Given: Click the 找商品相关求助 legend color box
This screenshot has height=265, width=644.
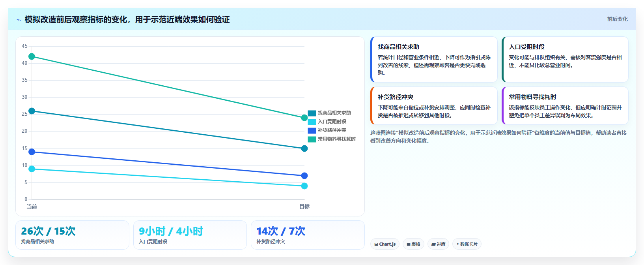Looking at the screenshot, I should click(312, 113).
